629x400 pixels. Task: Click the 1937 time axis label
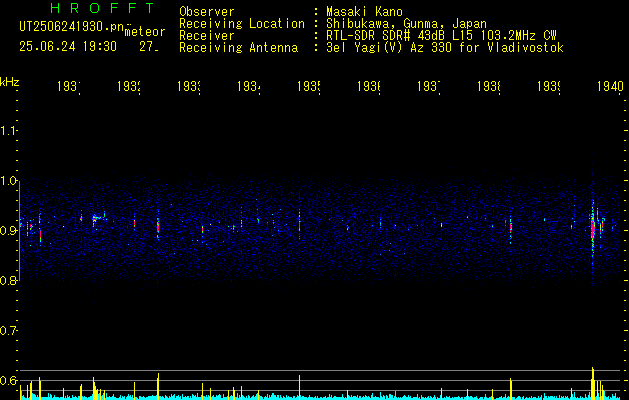coord(429,86)
